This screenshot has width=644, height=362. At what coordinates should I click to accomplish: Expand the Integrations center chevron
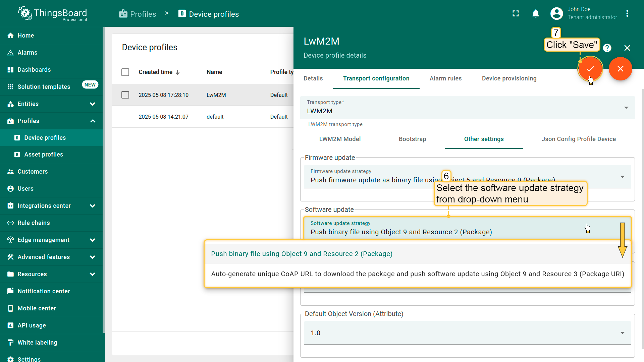(x=93, y=206)
